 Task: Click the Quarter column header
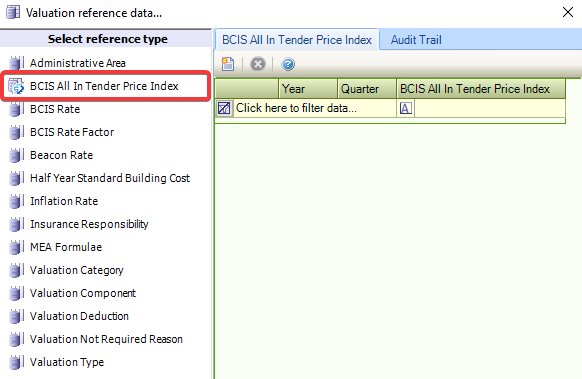click(x=367, y=89)
